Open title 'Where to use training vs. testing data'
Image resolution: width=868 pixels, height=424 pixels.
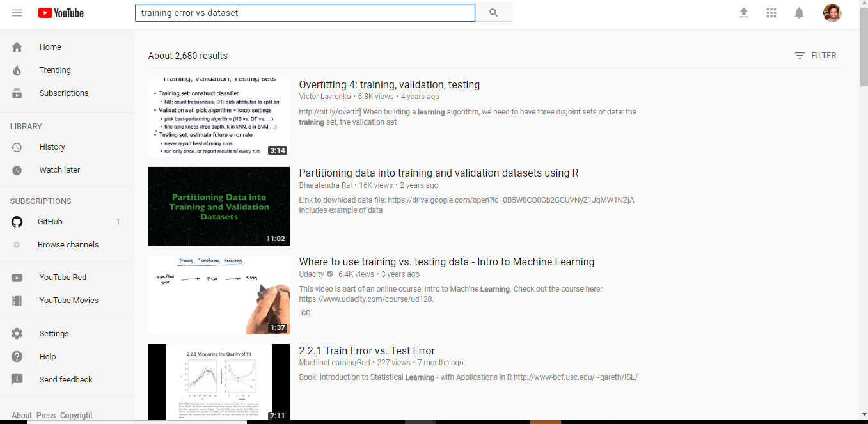click(446, 262)
